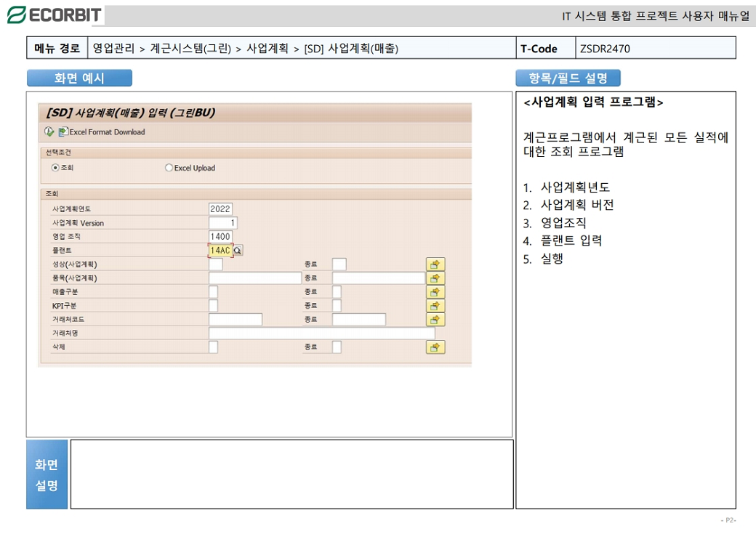Click the Excel Format Download button label
This screenshot has width=756, height=534.
coord(107,132)
